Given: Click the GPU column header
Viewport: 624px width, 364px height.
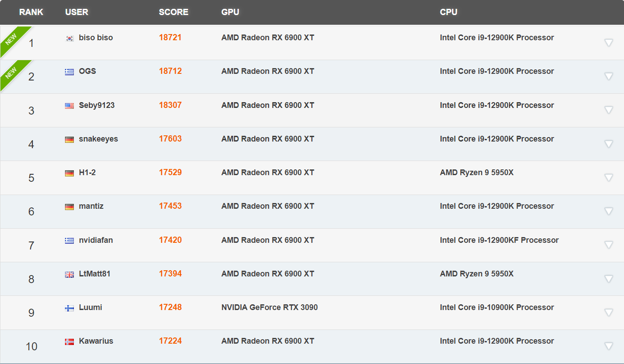Looking at the screenshot, I should click(230, 12).
